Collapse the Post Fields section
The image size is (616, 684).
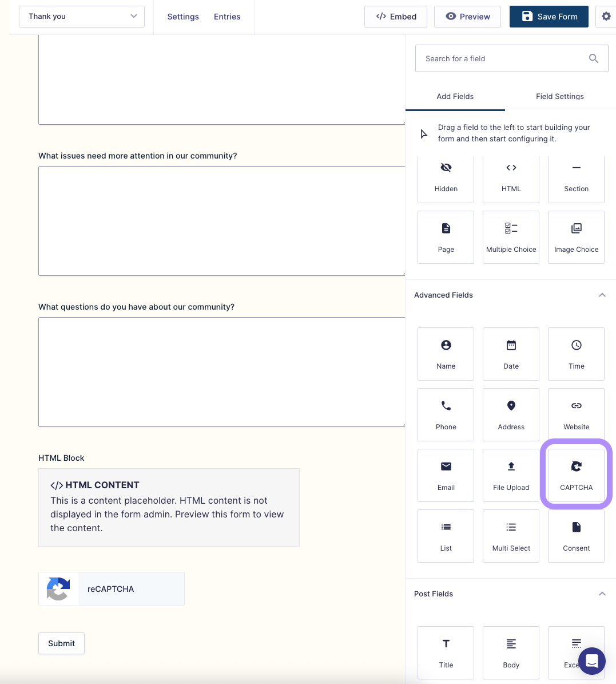point(602,594)
